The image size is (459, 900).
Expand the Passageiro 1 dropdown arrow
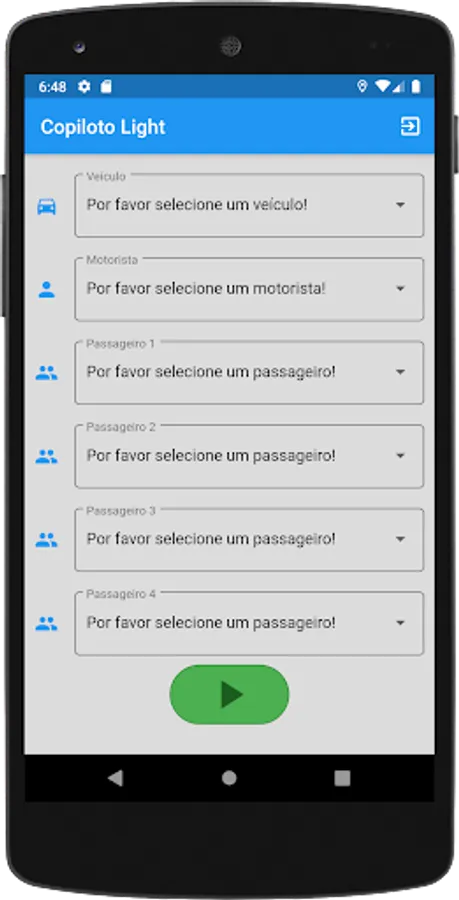(x=400, y=372)
